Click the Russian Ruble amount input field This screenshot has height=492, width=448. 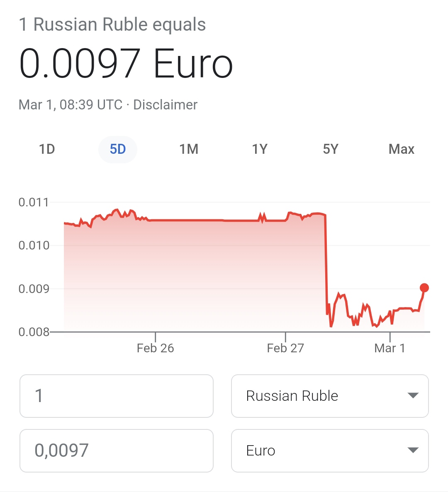pyautogui.click(x=117, y=396)
